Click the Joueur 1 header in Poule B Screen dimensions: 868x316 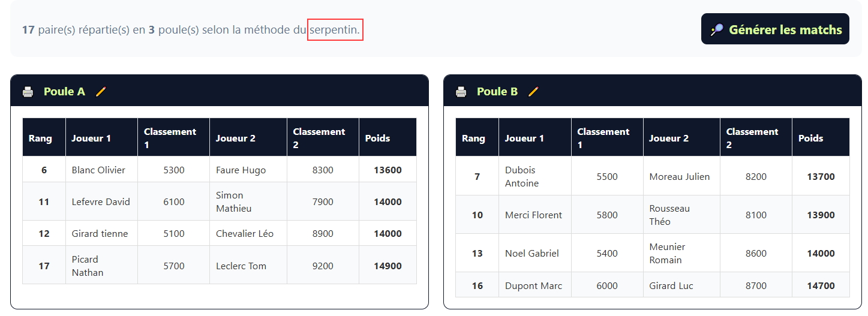524,139
